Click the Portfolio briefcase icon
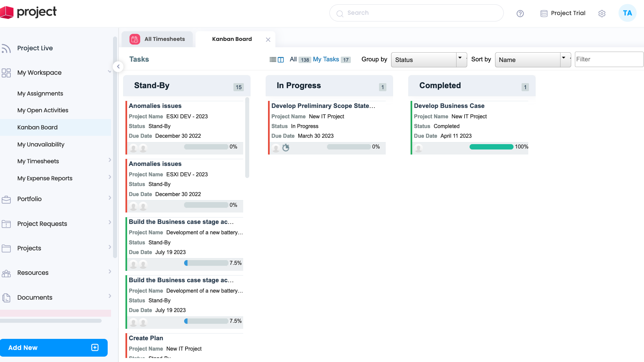This screenshot has height=362, width=644. click(x=6, y=199)
